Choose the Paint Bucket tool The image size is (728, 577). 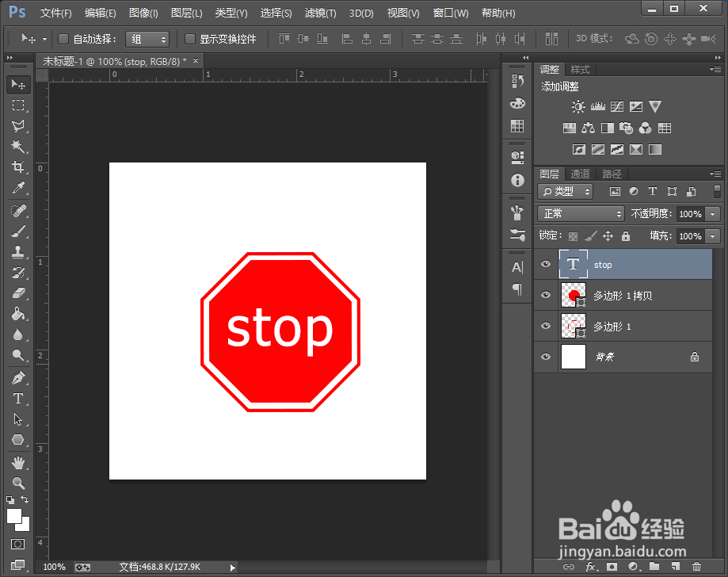(18, 314)
